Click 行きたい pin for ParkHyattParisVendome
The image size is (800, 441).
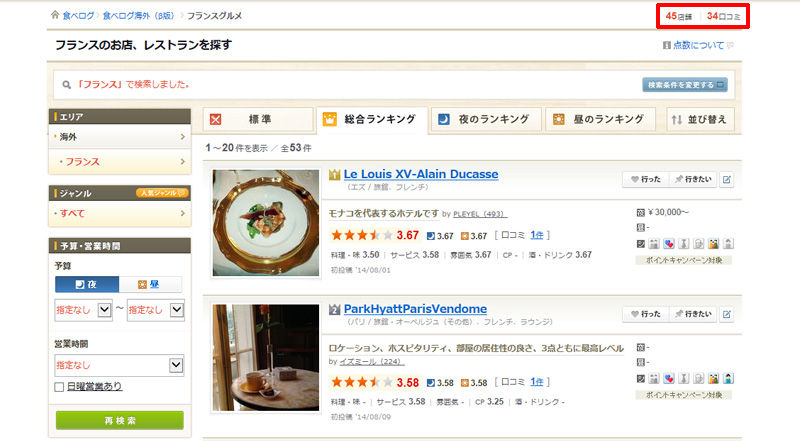[x=693, y=314]
